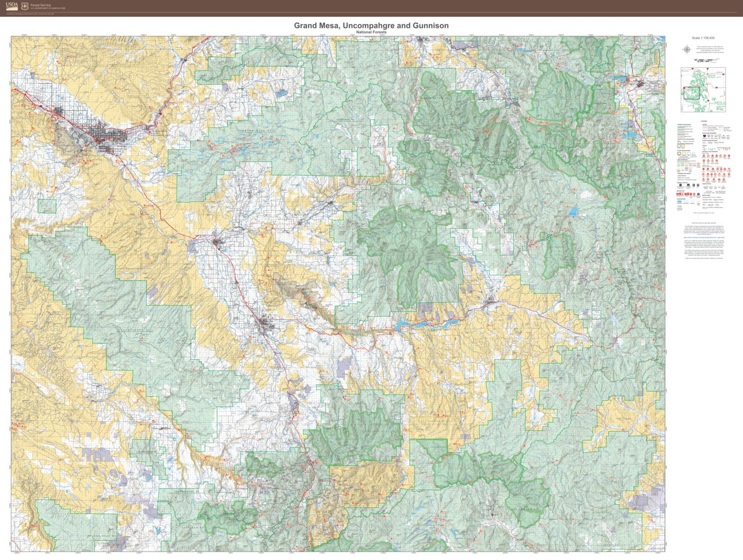Viewport: 743px width, 560px height.
Task: Click the Interstate highway shield in the legend
Action: 704,136
